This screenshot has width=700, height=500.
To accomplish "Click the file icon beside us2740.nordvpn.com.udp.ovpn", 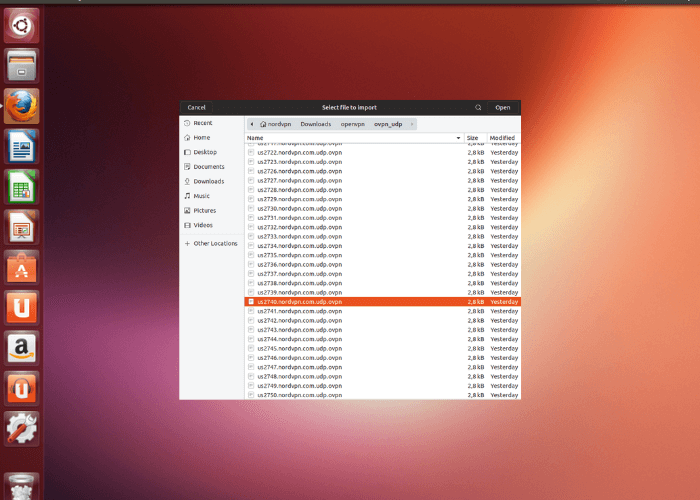I will pyautogui.click(x=251, y=302).
